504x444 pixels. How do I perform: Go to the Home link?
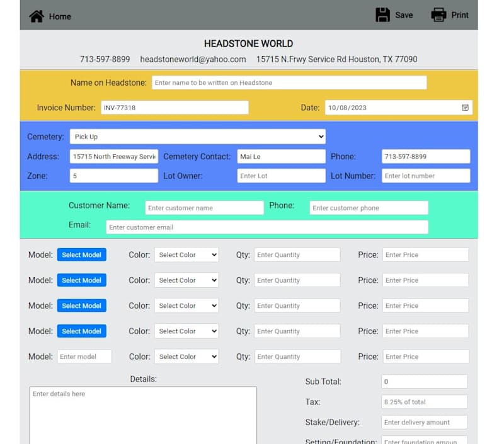[60, 16]
